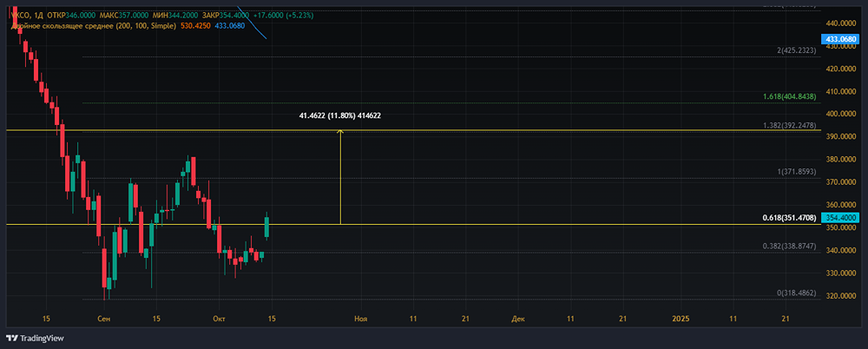Click the Окт month label on time axis
This screenshot has width=868, height=349.
point(220,319)
